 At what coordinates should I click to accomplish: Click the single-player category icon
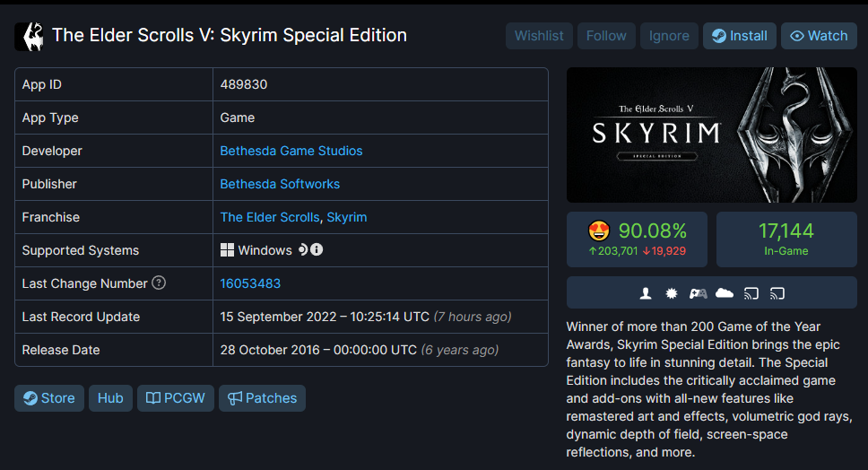646,293
